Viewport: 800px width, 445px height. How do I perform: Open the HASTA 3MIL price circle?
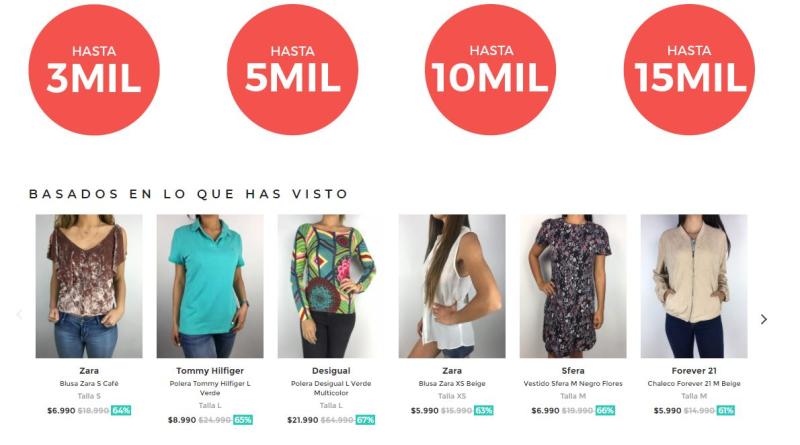pos(94,70)
